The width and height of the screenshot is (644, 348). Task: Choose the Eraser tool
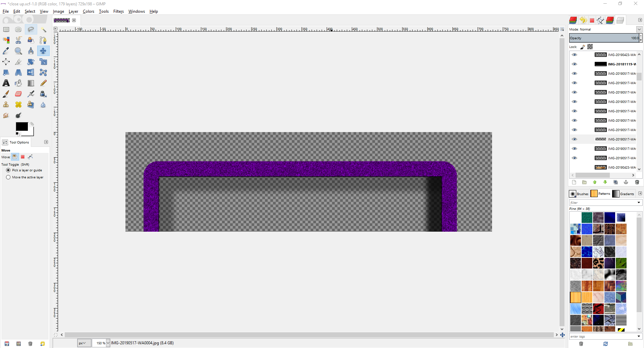[x=18, y=94]
